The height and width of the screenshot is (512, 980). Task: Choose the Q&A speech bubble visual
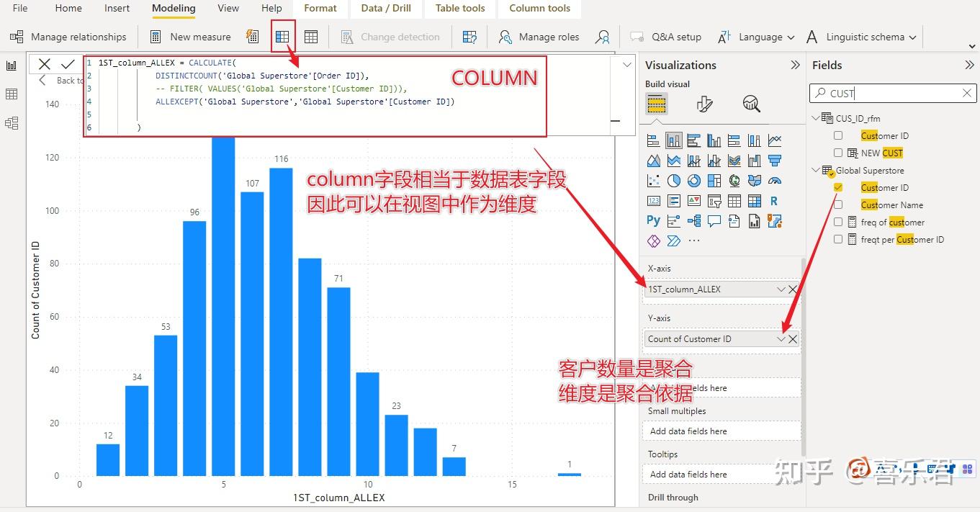(x=714, y=221)
